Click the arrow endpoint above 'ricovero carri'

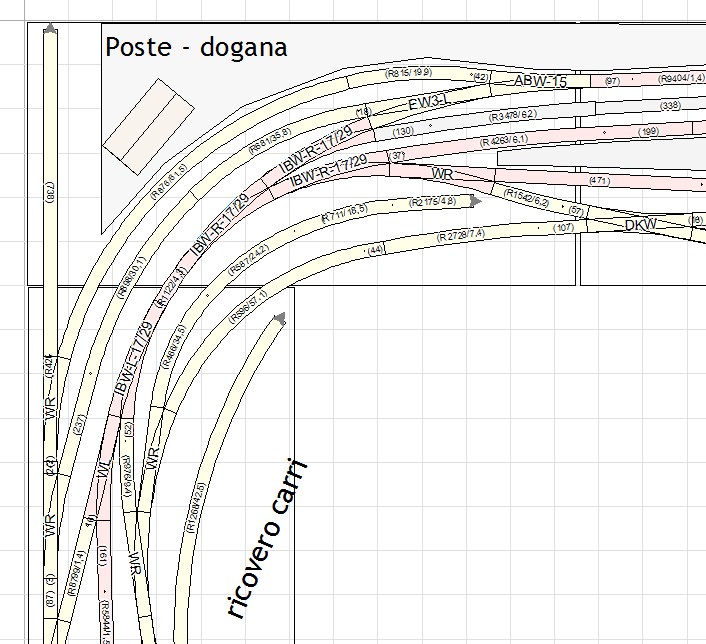click(279, 318)
